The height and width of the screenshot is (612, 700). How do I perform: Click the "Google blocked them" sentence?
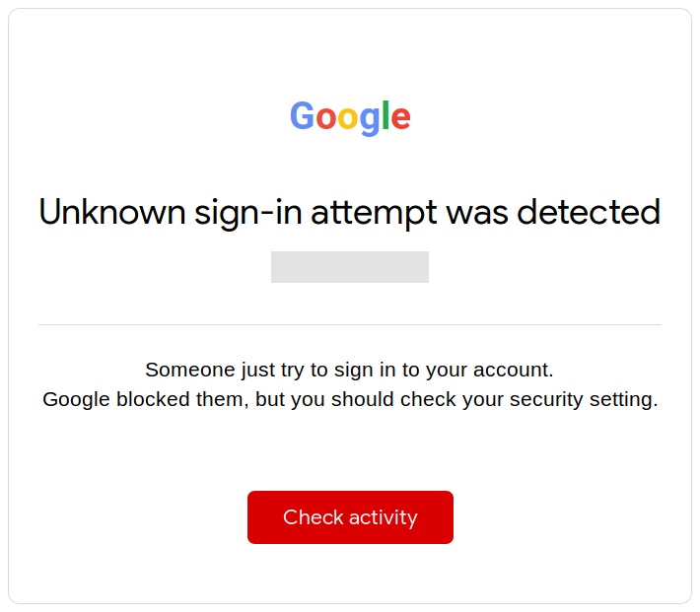[350, 400]
